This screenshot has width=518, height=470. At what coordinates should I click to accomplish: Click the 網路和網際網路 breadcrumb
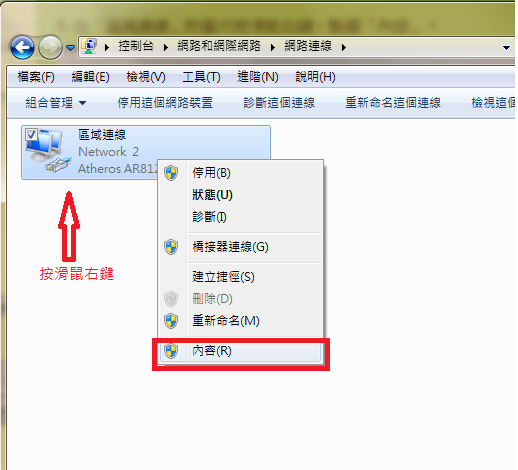coord(219,46)
